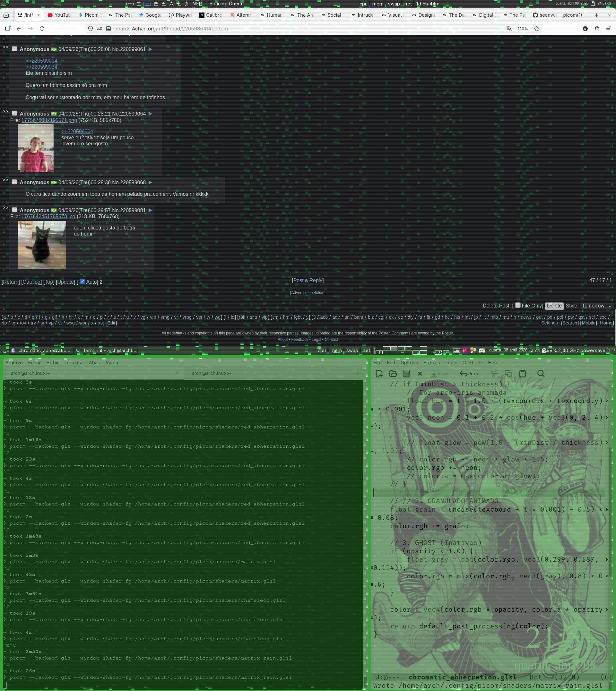This screenshot has height=691, width=616.
Task: Open post menu arrow for No.220599068
Action: point(150,182)
